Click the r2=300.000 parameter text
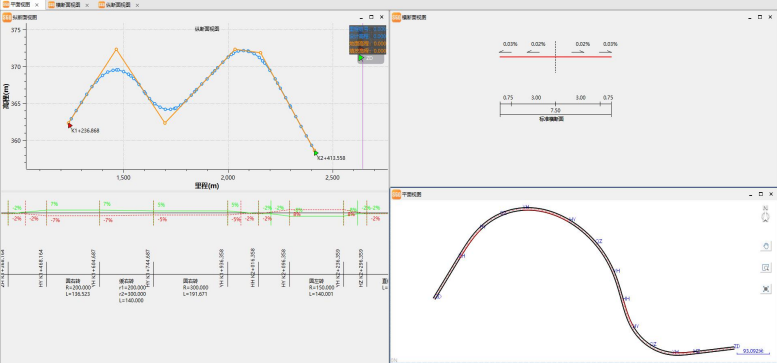This screenshot has width=777, height=363. pyautogui.click(x=132, y=294)
